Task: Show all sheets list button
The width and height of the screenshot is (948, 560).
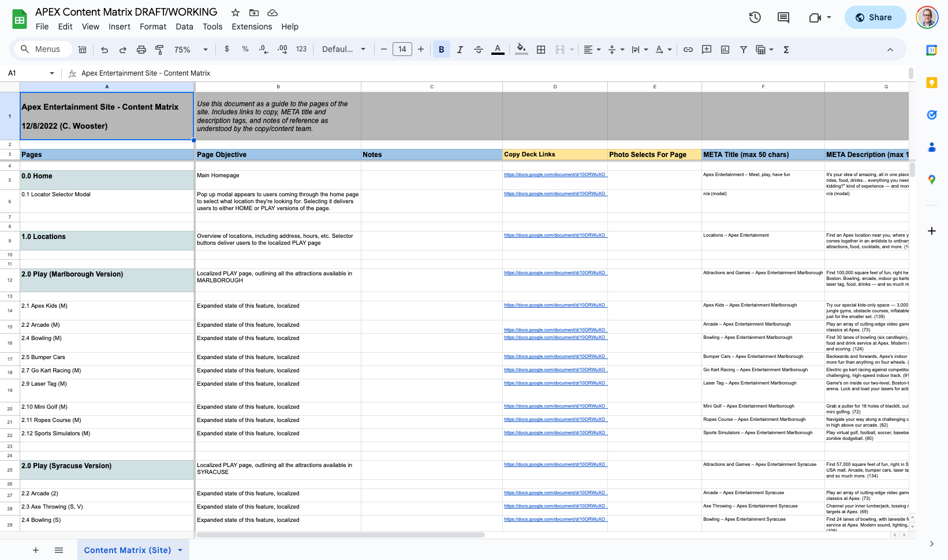Action: 59,550
